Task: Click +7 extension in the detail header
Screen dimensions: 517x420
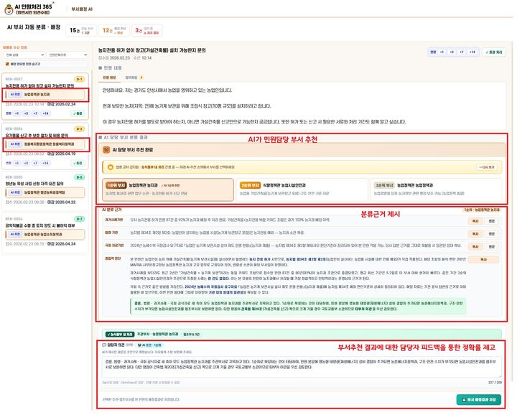Action: point(461,52)
